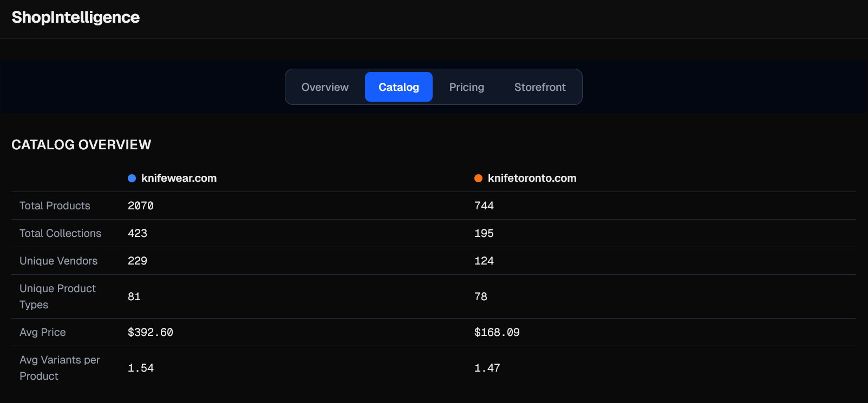Select the knifetoronto.com column header

(x=532, y=178)
